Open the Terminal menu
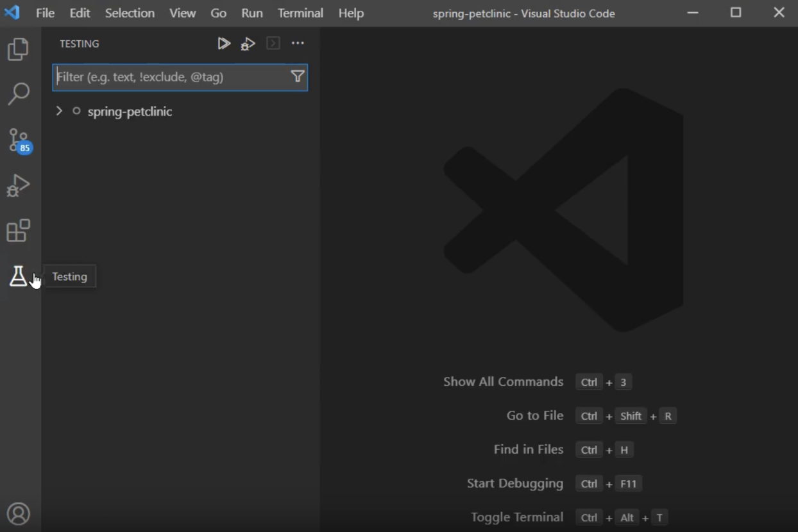798x532 pixels. coord(301,13)
